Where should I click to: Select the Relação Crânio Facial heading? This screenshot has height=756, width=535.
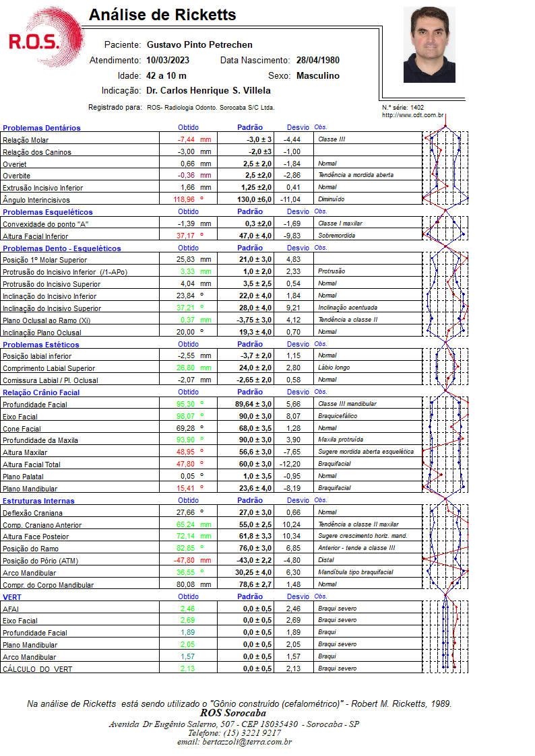click(41, 392)
